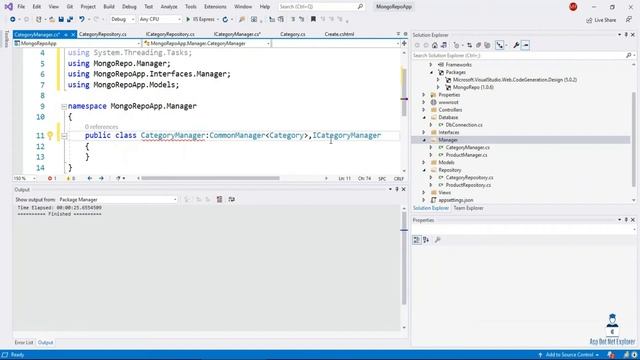Click the top Search (Ctrl+Q) box

tap(321, 7)
